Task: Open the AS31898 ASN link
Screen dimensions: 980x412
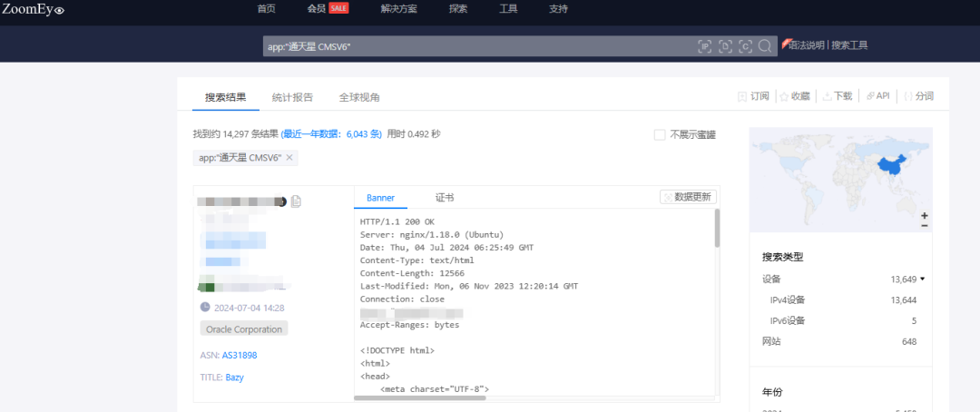Action: coord(240,355)
